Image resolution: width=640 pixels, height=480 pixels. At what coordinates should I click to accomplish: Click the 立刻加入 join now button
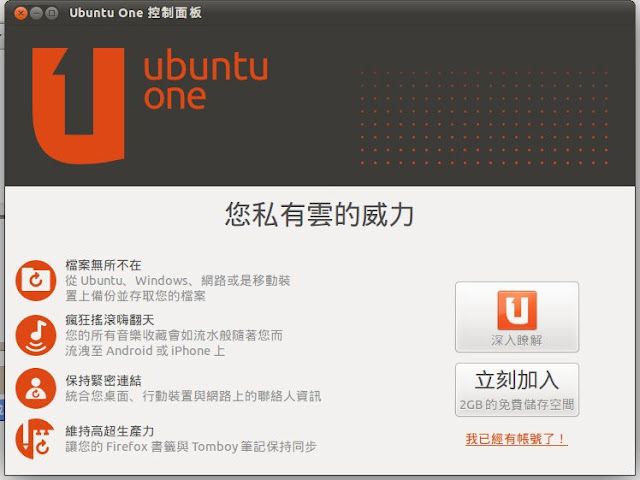517,390
